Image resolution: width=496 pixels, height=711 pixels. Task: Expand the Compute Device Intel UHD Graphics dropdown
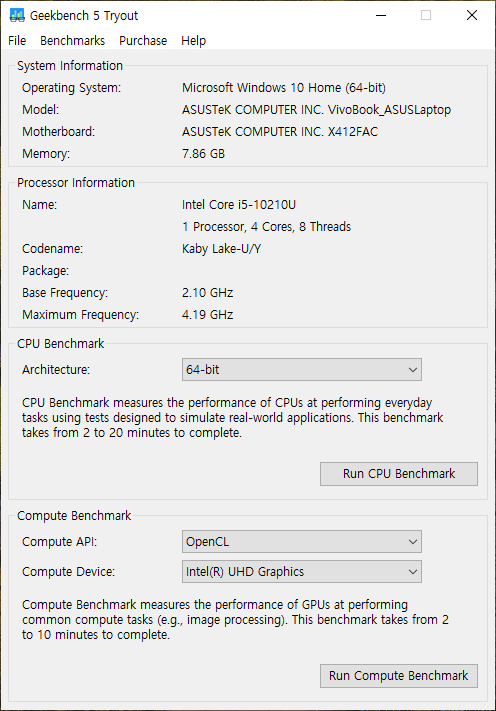[x=301, y=571]
